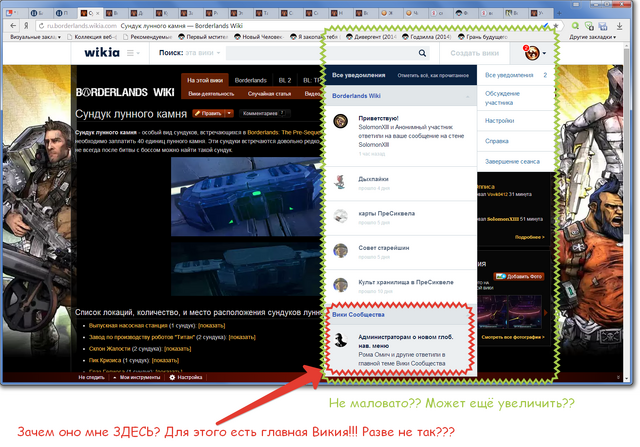Click avatar beside 'карты ПреСиквела'
This screenshot has width=640, height=447.
pyautogui.click(x=340, y=216)
